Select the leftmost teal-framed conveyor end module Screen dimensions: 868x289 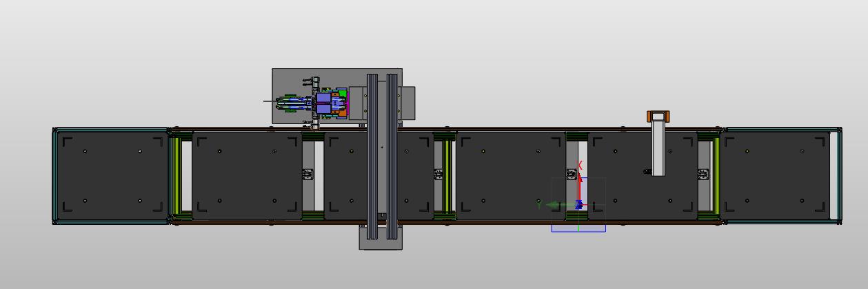point(111,176)
